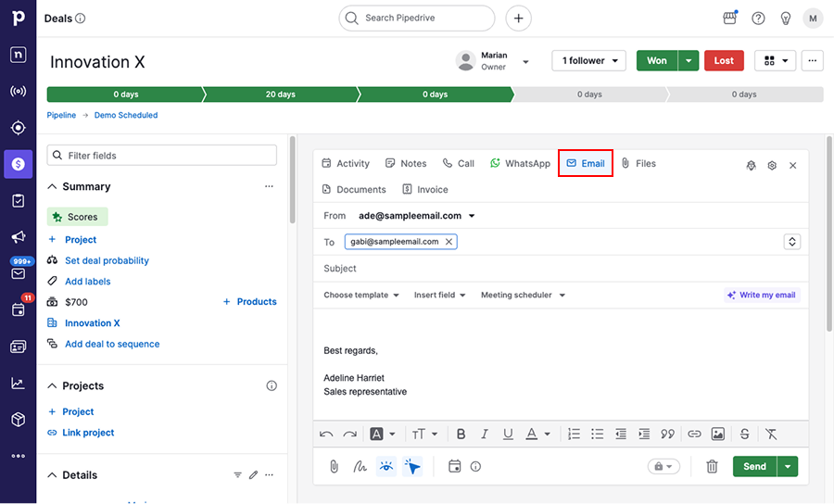834x504 pixels.
Task: Clear text formatting
Action: (x=771, y=434)
